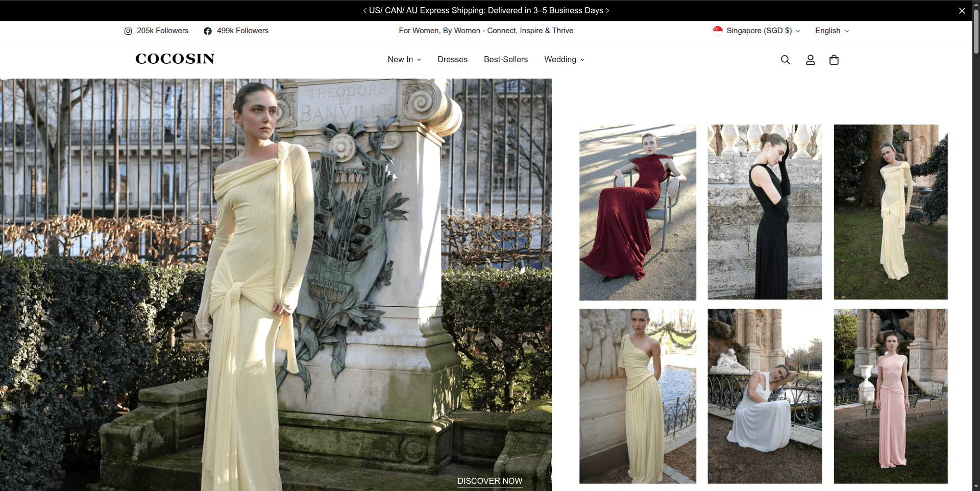Click the large yellow dress hero image
Viewport: 980px width, 491px height.
click(276, 285)
